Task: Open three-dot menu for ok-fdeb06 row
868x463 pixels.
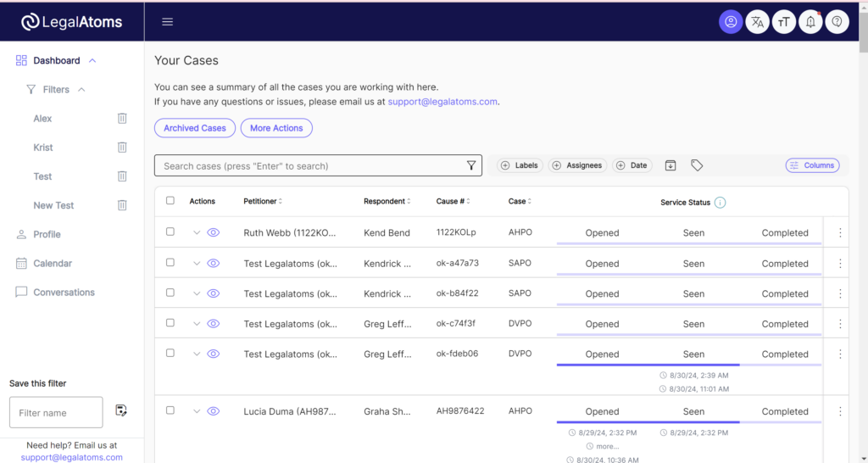Action: [840, 354]
